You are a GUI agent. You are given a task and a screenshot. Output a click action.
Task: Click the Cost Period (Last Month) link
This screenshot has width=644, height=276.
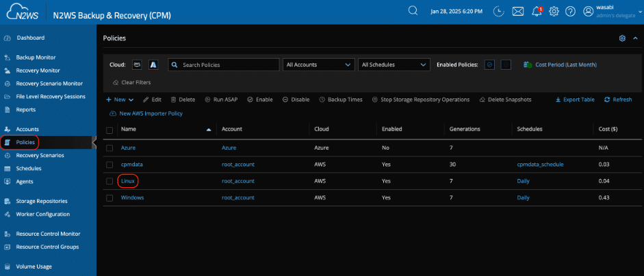561,65
